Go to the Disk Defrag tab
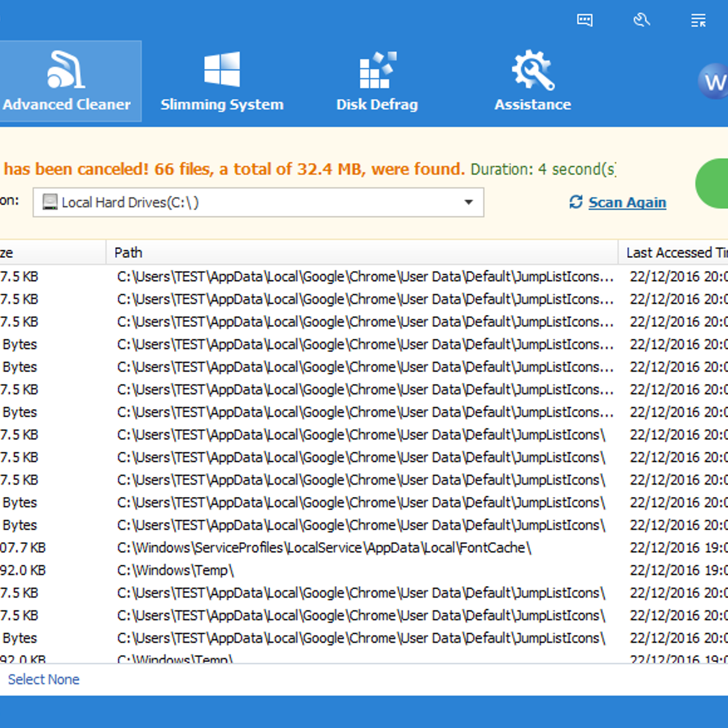This screenshot has width=728, height=728. coord(377,81)
